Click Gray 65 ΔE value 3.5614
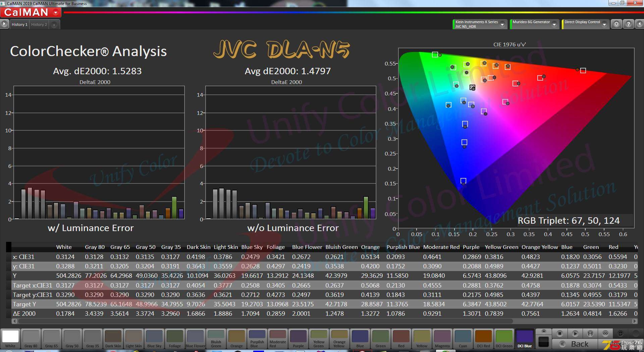 [x=120, y=313]
